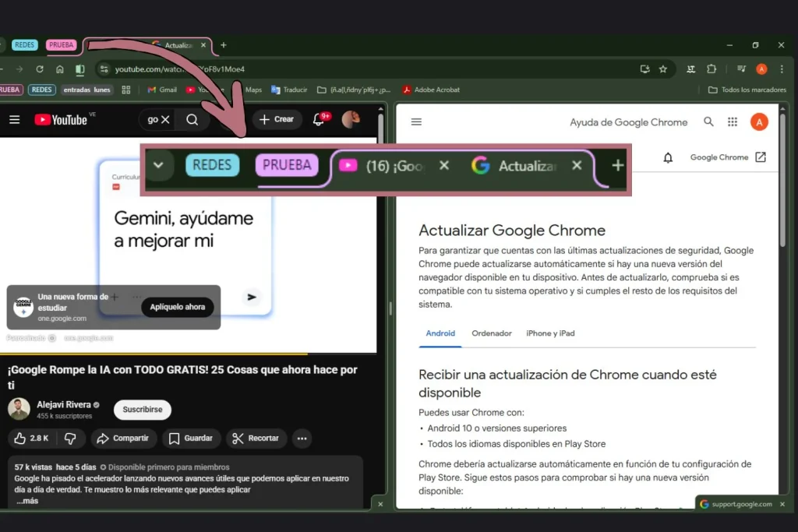Open the hamburger menu on Chrome Help
The height and width of the screenshot is (532, 798).
tap(416, 122)
